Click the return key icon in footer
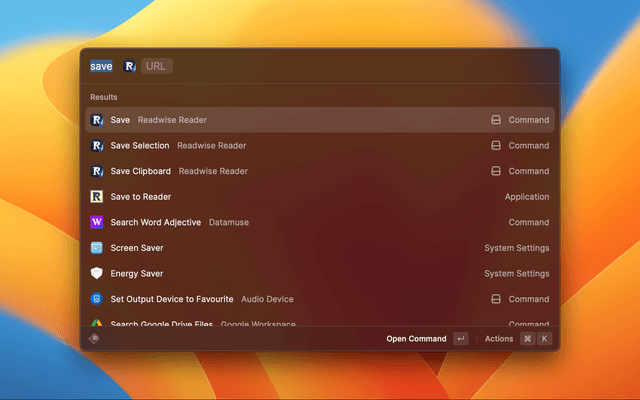 click(460, 339)
